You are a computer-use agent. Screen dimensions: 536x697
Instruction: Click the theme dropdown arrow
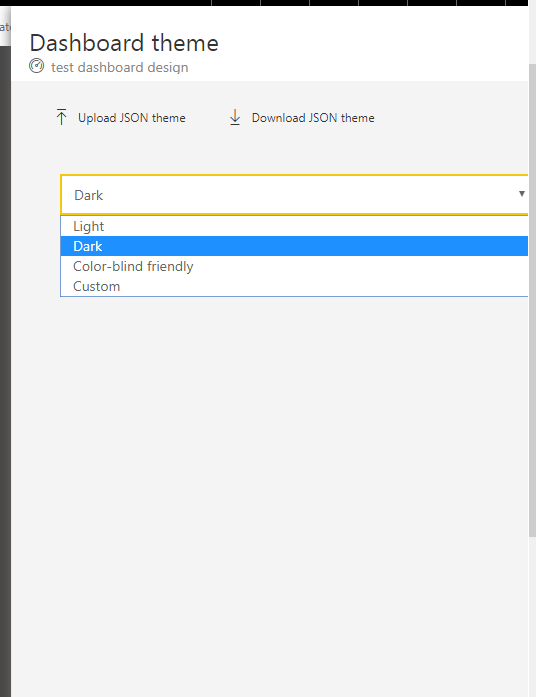522,194
